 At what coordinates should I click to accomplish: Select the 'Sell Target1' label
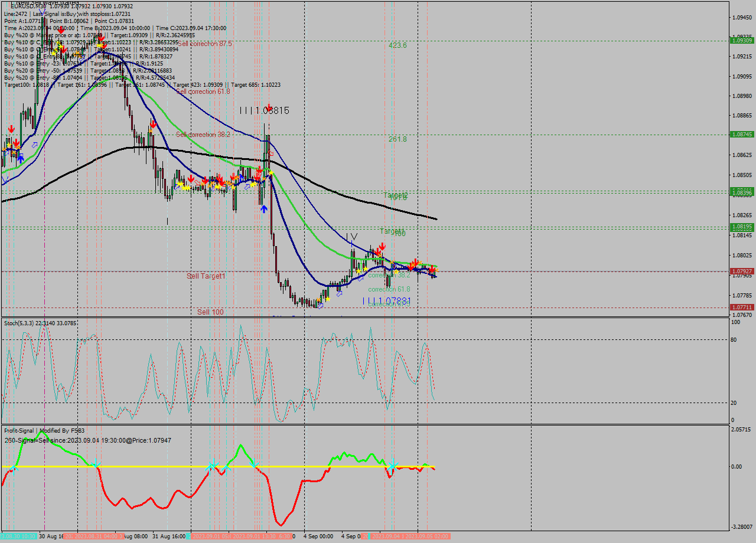coord(206,276)
